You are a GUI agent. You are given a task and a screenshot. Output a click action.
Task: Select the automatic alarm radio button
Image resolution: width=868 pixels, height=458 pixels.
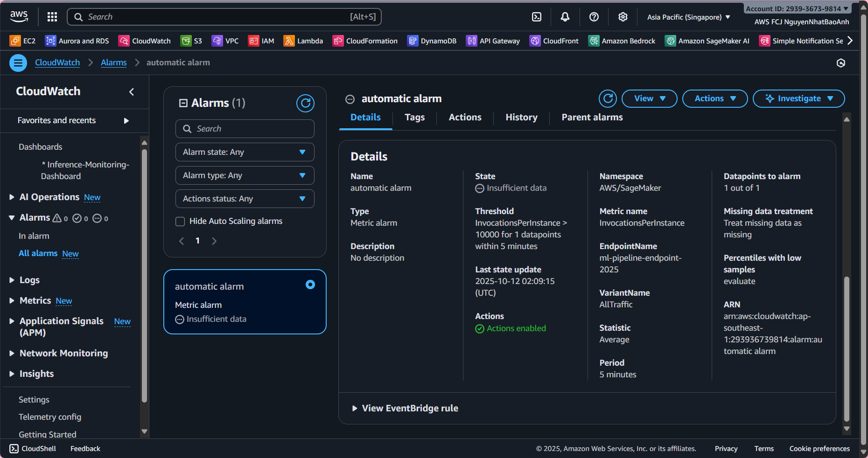click(x=310, y=285)
